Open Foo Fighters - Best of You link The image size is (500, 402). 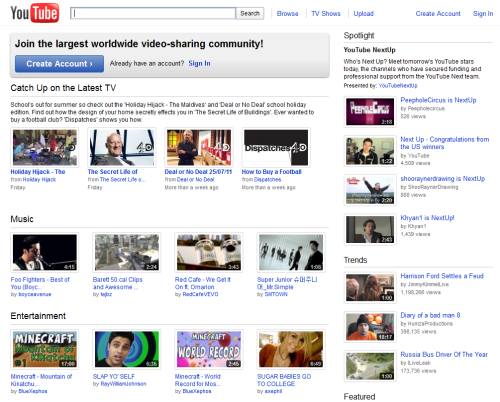[40, 283]
